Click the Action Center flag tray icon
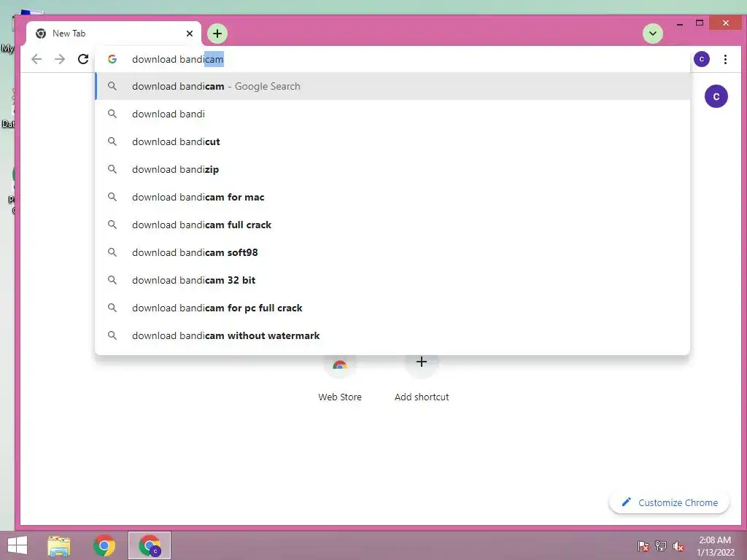The width and height of the screenshot is (747, 560). (x=643, y=545)
